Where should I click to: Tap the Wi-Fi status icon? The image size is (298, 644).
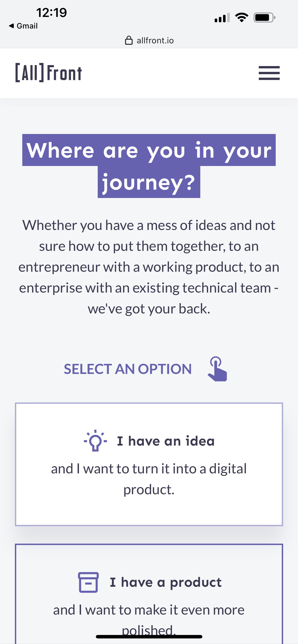click(241, 17)
